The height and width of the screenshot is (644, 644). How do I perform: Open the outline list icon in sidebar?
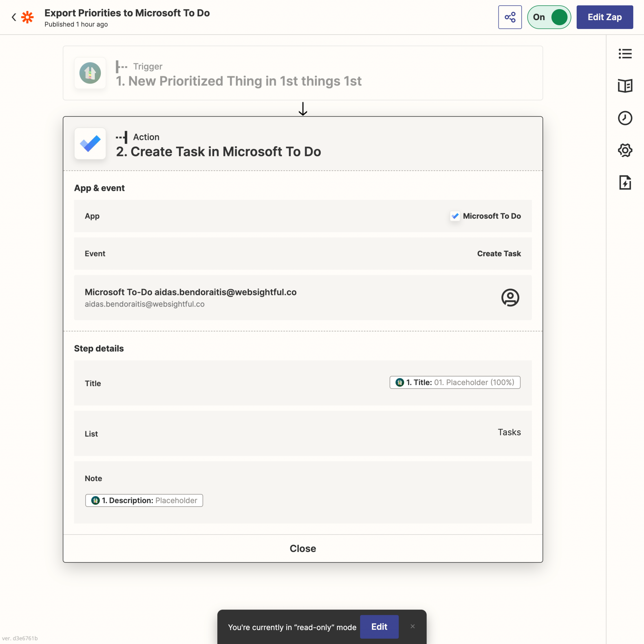point(625,54)
